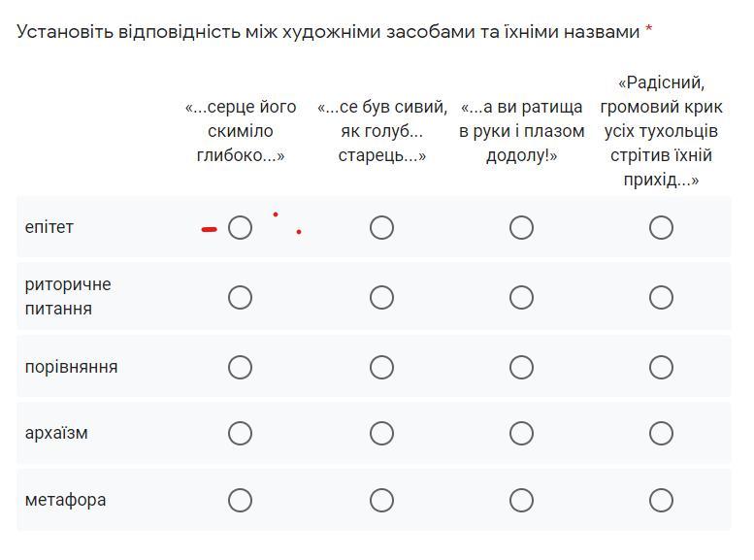Mark порівняння for «се був сивий, як голуб»
This screenshot has width=754, height=560.
click(381, 368)
